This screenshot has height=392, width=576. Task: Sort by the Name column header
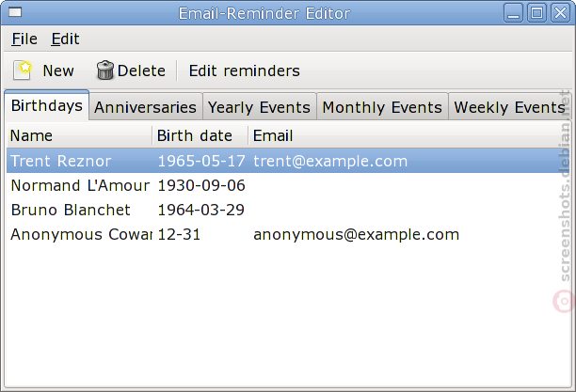click(79, 135)
